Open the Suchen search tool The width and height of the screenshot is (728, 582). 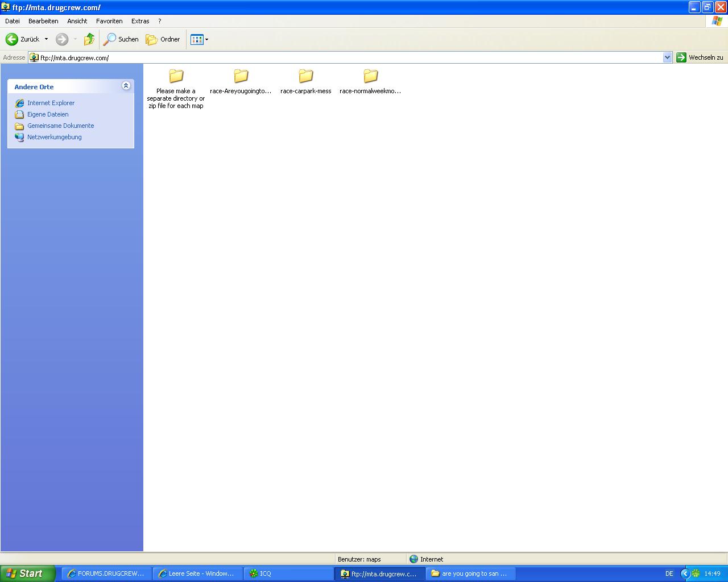[x=121, y=39]
